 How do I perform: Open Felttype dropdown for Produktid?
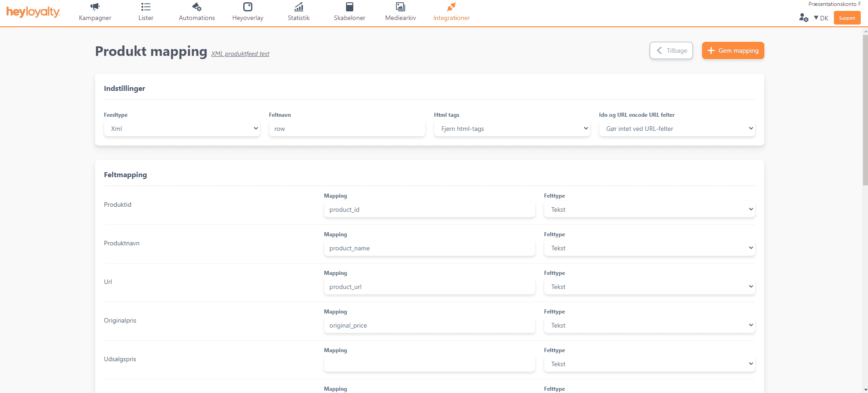point(649,209)
